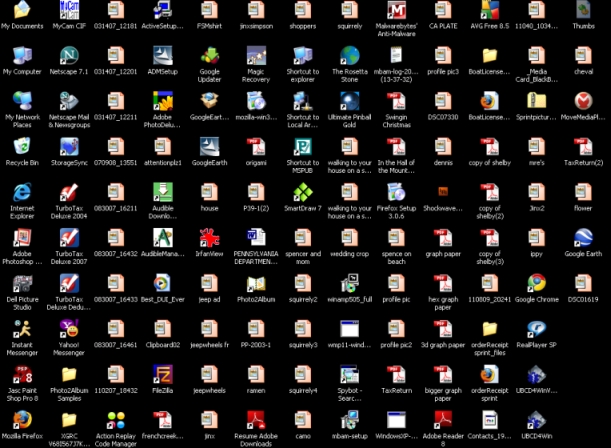This screenshot has width=611, height=448.
Task: Select the Instant Messenger icon
Action: coord(22,329)
